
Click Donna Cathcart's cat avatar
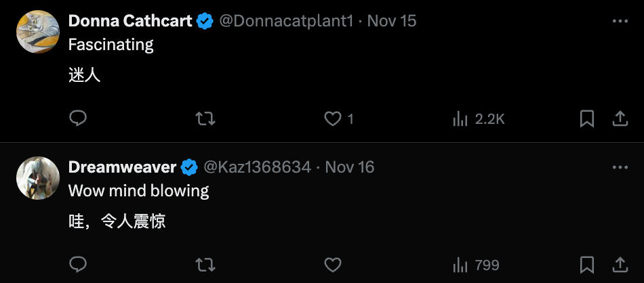click(38, 32)
